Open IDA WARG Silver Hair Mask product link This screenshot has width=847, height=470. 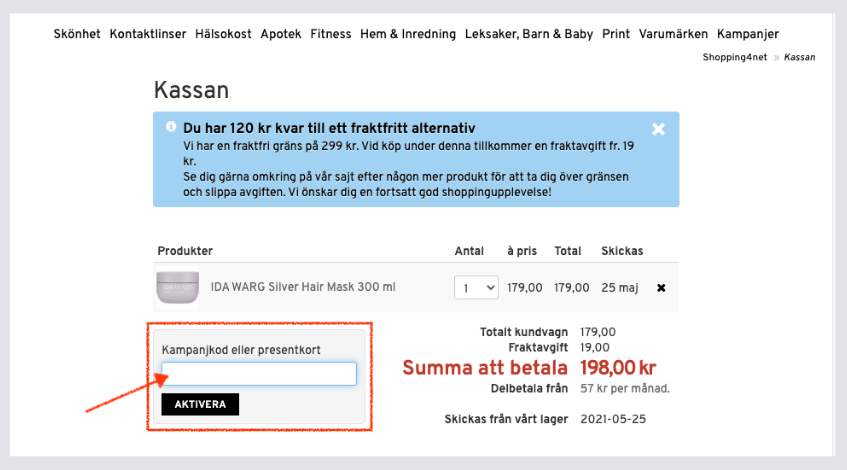303,288
